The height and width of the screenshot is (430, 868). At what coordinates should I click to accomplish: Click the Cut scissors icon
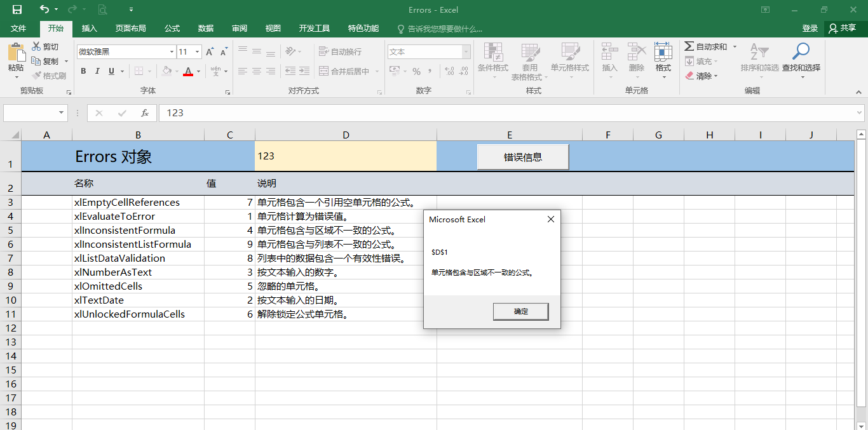pos(36,46)
